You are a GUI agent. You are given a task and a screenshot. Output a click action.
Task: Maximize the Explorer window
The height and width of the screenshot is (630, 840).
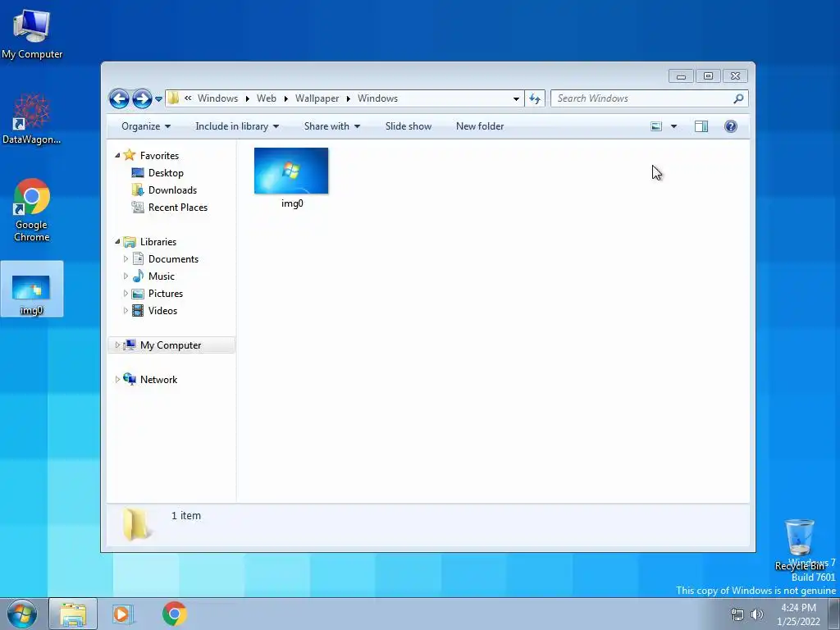[708, 76]
